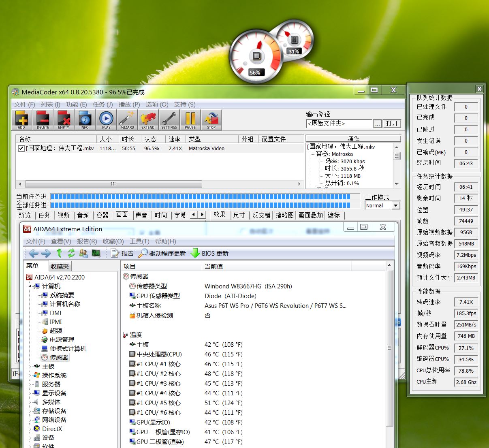Viewport: 489px width, 448px height.
Task: Click the tab scroll right arrow
Action: (202, 215)
